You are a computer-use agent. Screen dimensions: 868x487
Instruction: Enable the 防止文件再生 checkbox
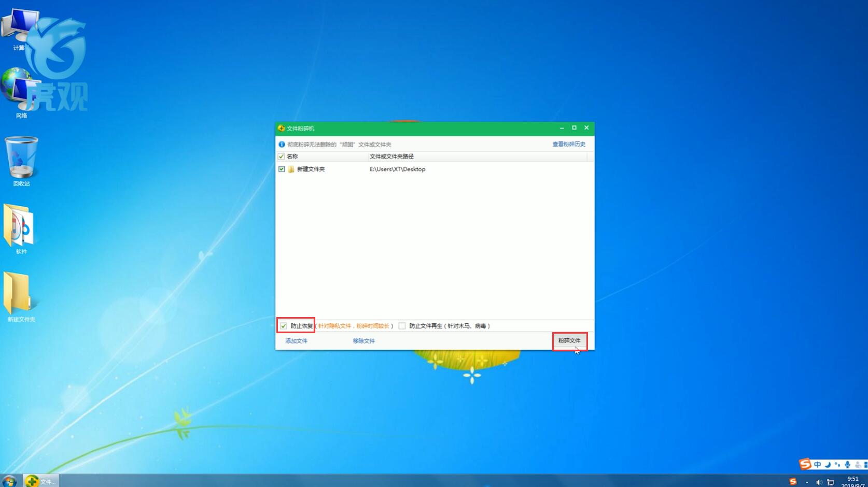point(402,326)
